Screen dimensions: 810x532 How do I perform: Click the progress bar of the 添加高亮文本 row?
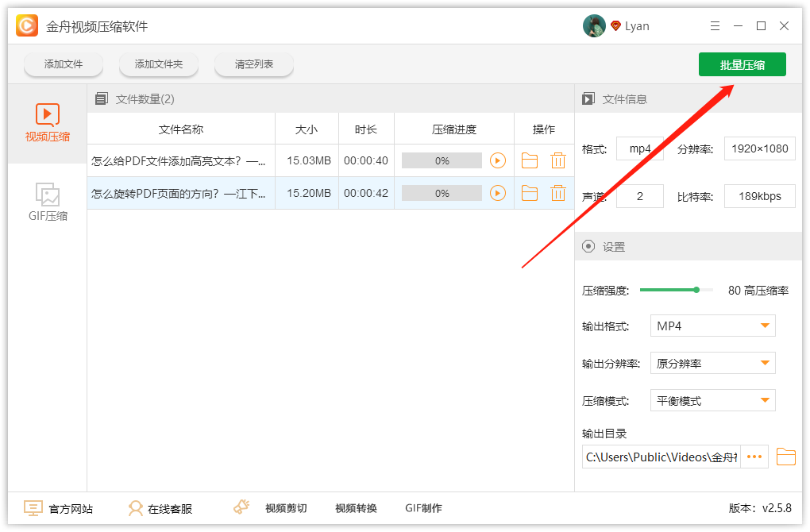(442, 160)
